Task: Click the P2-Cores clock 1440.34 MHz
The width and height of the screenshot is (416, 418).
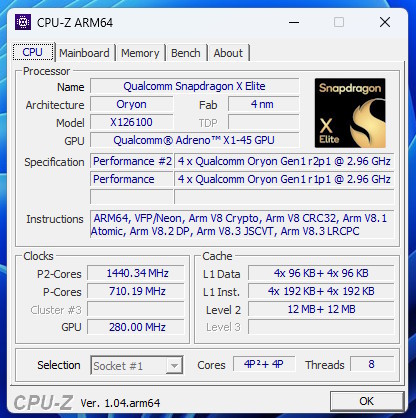Action: (136, 273)
